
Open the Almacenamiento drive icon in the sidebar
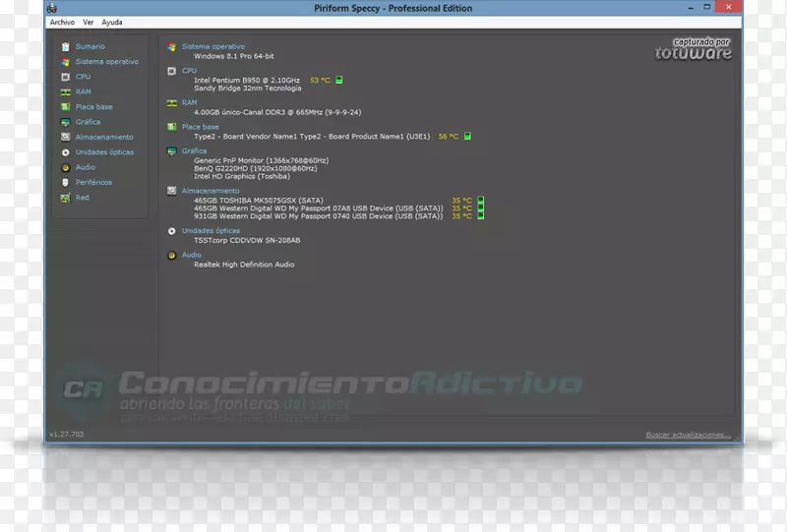click(65, 138)
